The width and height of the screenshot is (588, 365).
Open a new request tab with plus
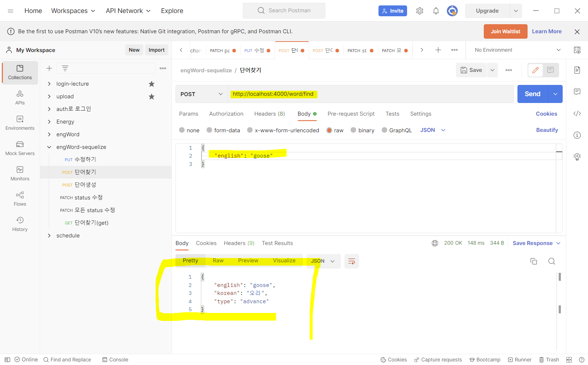click(438, 50)
